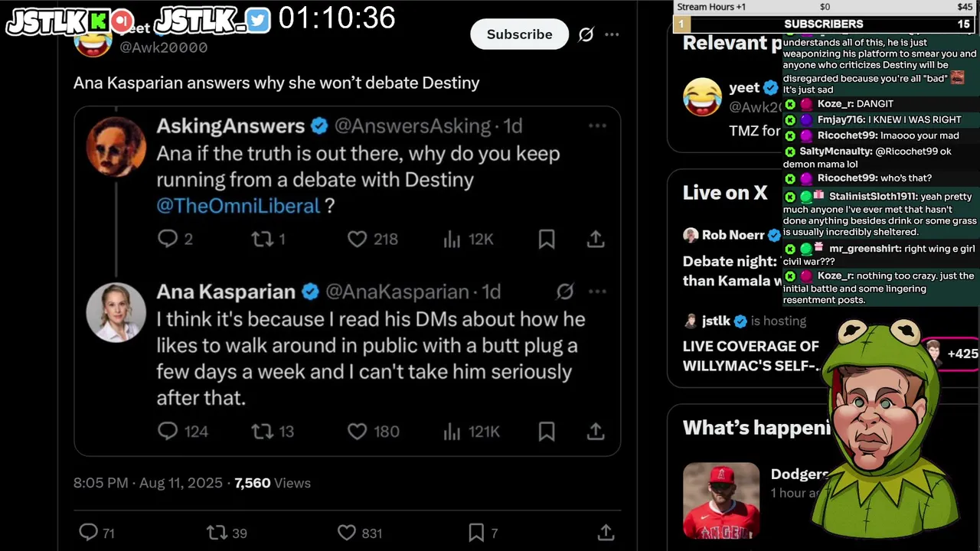Share the AskingAnswers tweet

coord(596,240)
